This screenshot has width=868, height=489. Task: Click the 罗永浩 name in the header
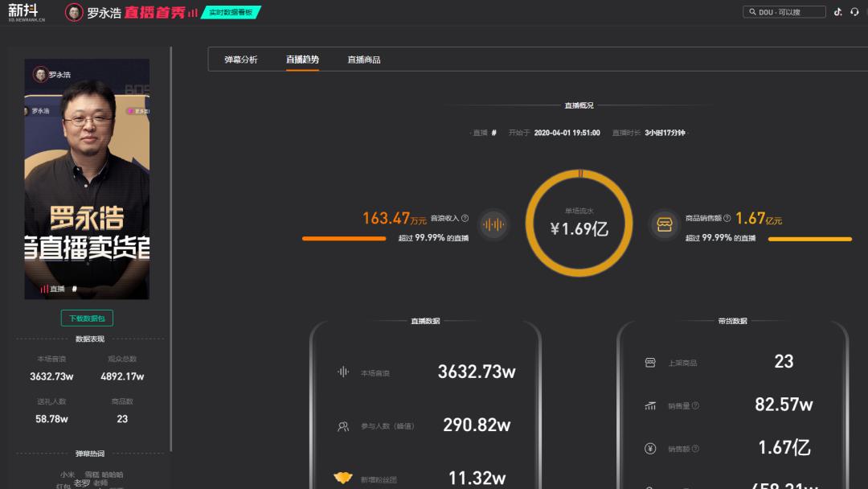(x=104, y=13)
